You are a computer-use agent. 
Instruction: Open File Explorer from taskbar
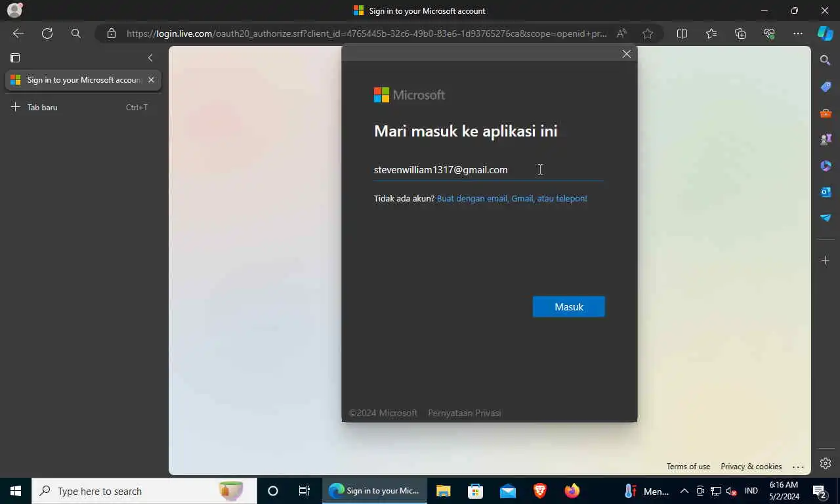point(444,491)
